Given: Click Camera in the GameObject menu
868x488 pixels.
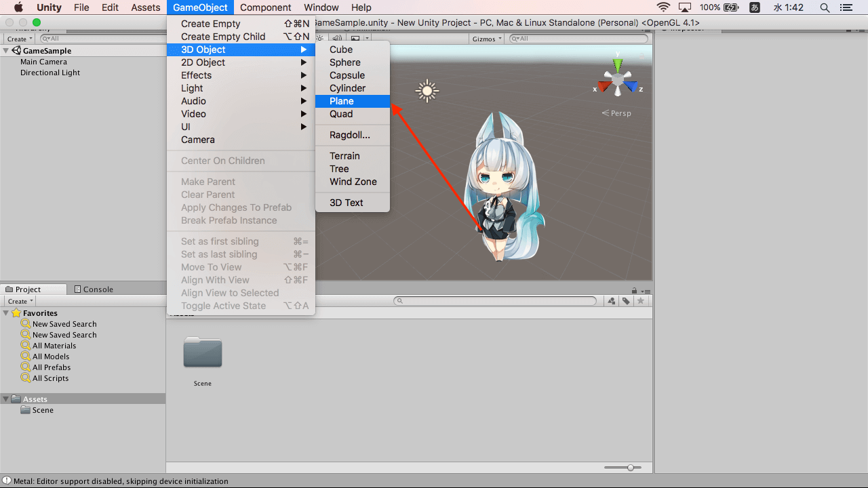Looking at the screenshot, I should [241, 140].
